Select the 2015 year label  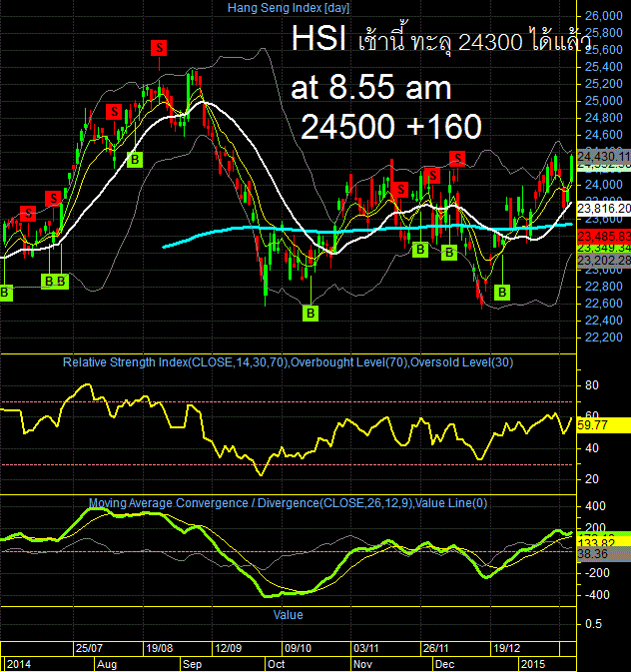(x=533, y=664)
